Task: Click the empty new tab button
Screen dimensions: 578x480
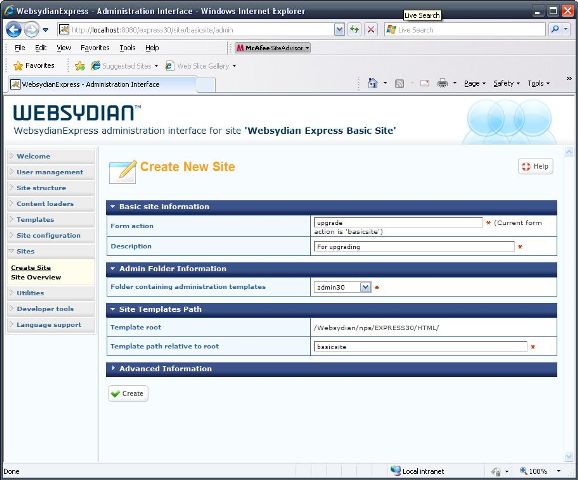Action: pos(206,85)
